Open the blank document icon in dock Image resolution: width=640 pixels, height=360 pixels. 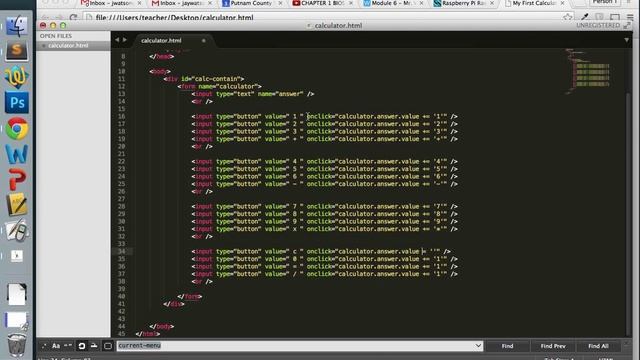pyautogui.click(x=17, y=294)
